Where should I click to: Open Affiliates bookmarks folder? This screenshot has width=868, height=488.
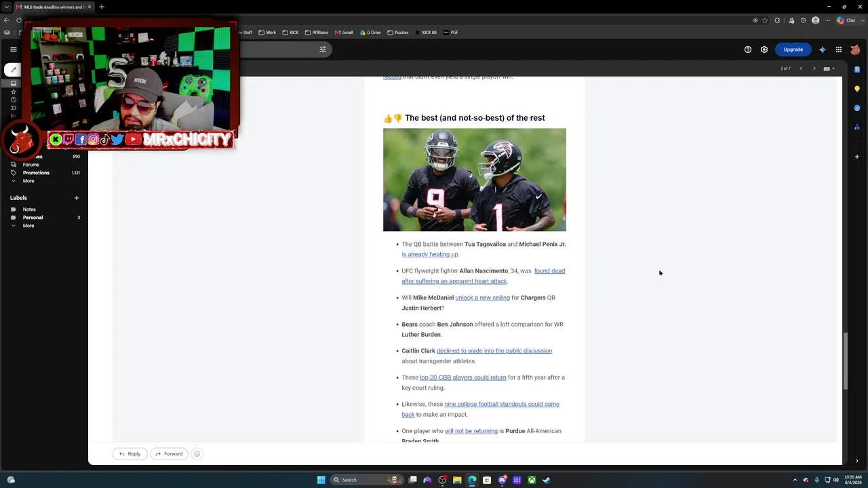[316, 33]
